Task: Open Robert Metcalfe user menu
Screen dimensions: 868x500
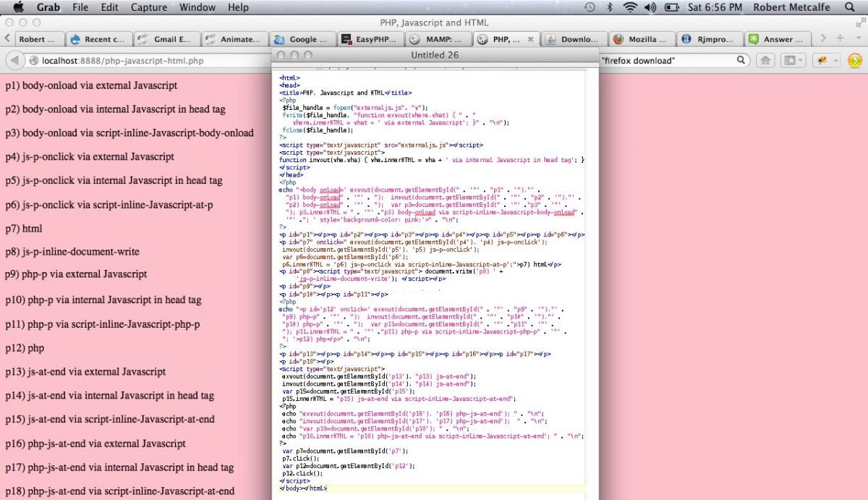Action: 792,7
